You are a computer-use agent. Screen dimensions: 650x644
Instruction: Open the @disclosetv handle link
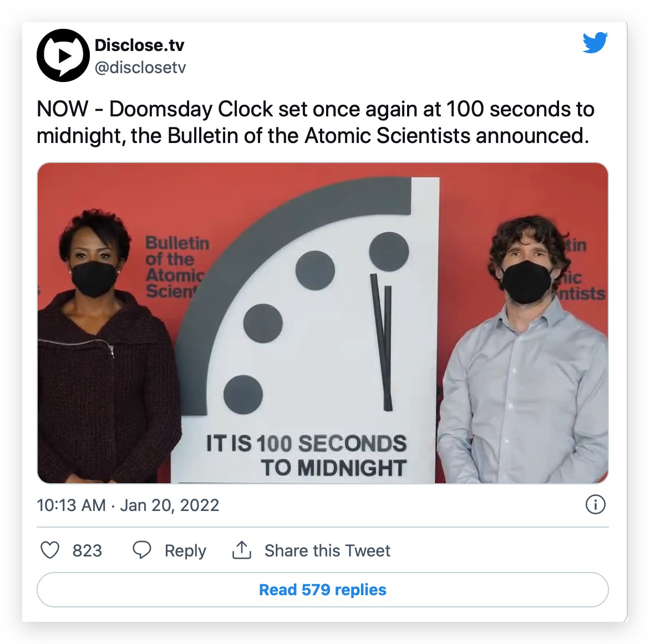(x=140, y=68)
